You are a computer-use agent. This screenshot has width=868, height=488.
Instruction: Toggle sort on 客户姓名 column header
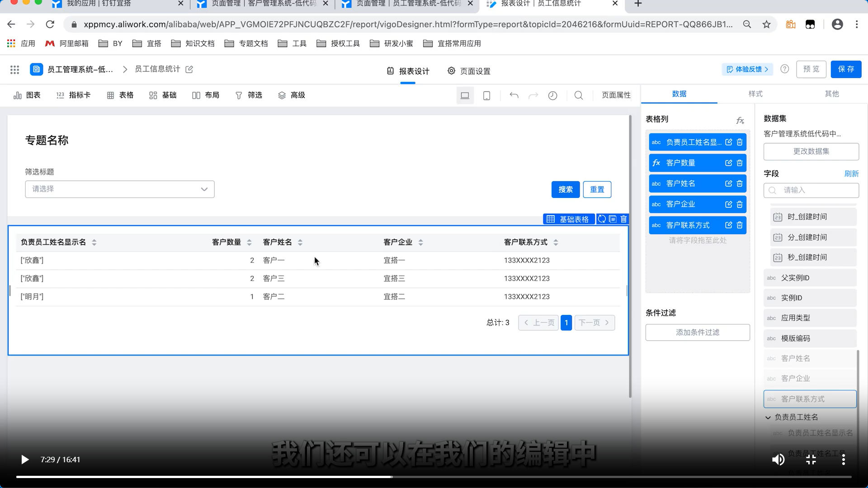pyautogui.click(x=300, y=243)
